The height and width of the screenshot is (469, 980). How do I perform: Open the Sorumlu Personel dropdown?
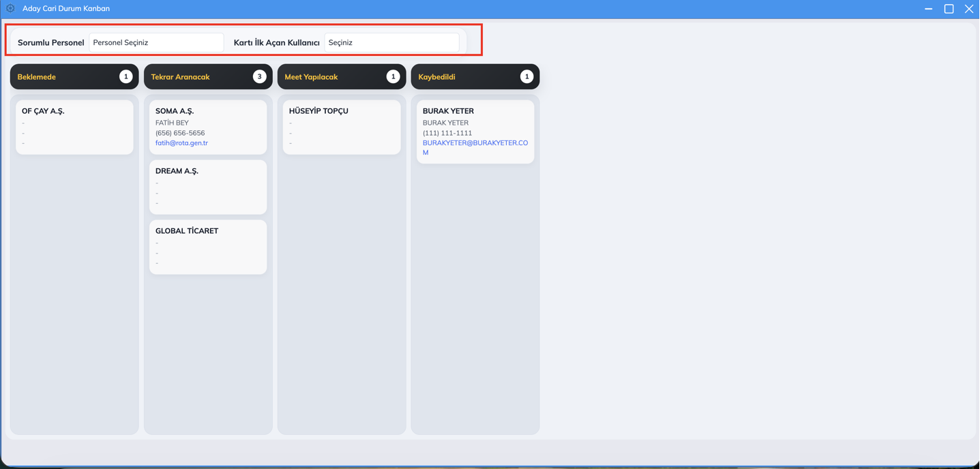coord(156,42)
